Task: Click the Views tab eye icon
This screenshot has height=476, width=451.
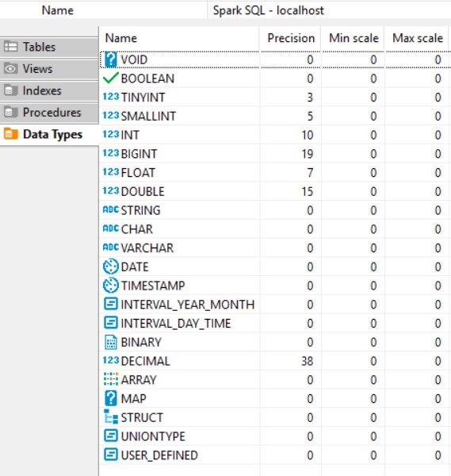Action: coord(10,68)
